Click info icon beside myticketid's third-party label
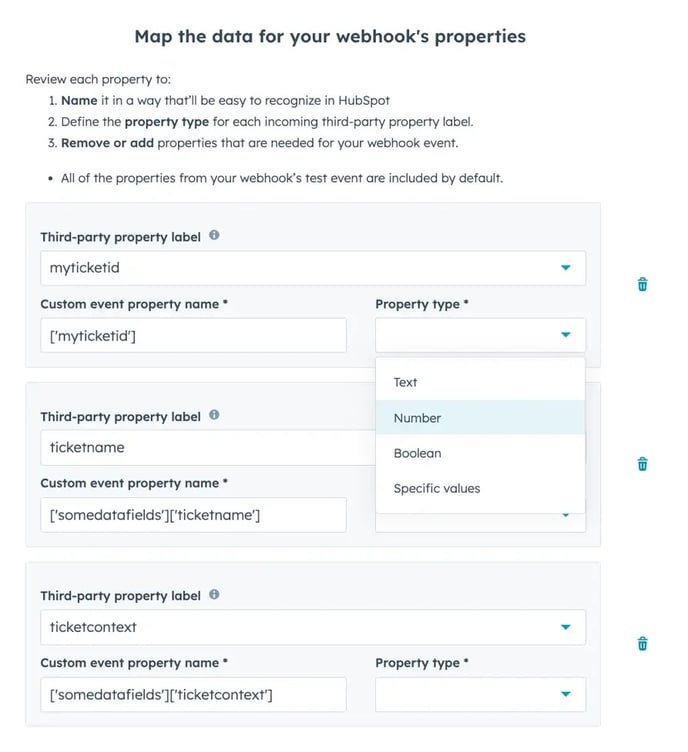The width and height of the screenshot is (688, 752). click(x=214, y=237)
